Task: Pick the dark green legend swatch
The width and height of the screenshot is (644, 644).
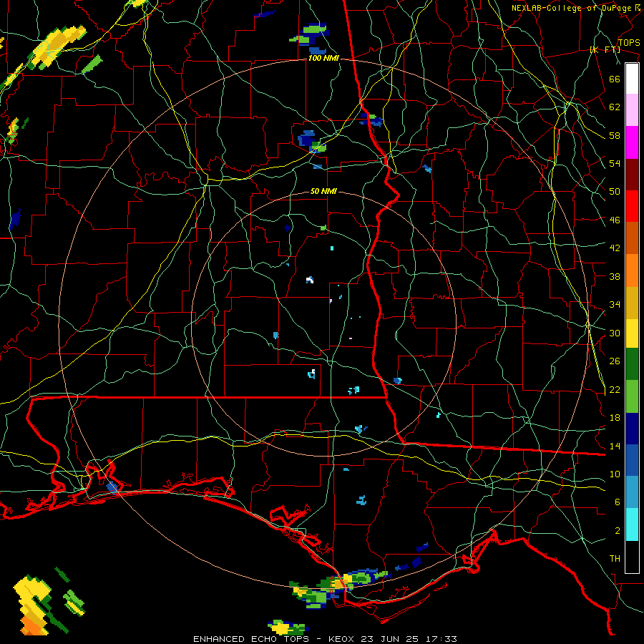Action: 632,364
